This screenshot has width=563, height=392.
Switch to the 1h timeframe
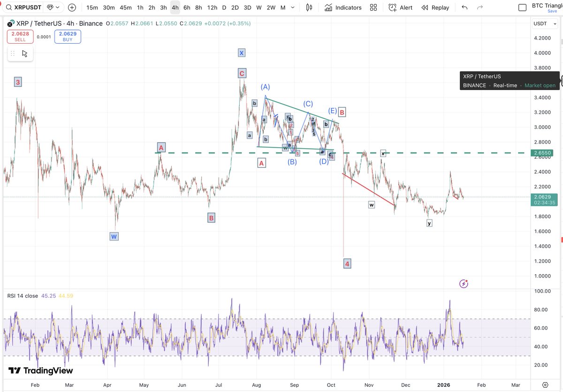coord(140,8)
